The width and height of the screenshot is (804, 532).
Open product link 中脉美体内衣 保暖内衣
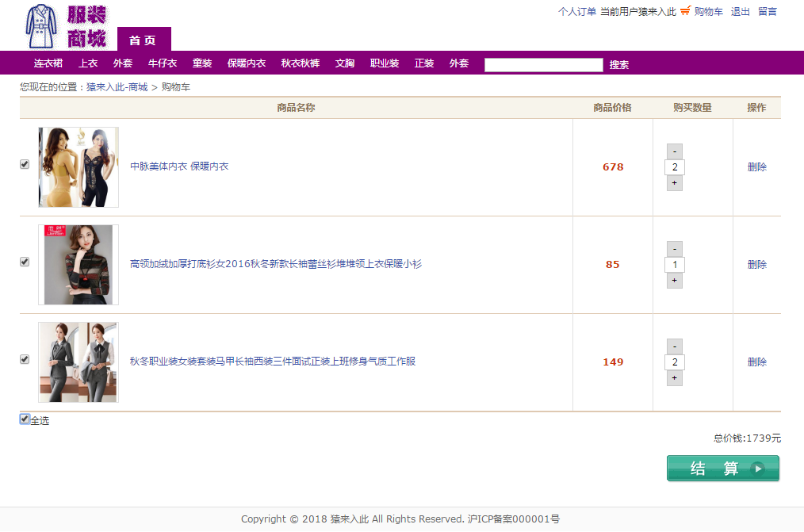[179, 166]
